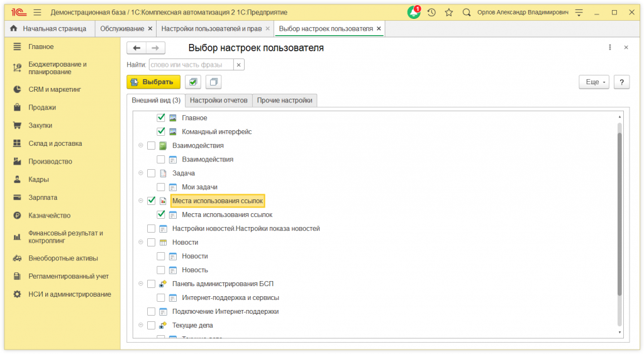644x354 pixels.
Task: Uncheck the Командный интерфейс checkbox
Action: 161,131
